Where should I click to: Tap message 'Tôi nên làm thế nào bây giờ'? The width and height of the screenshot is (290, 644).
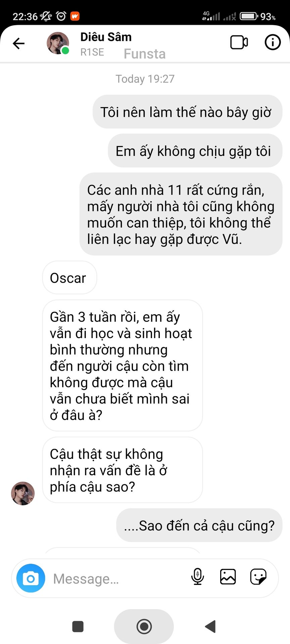tap(187, 112)
